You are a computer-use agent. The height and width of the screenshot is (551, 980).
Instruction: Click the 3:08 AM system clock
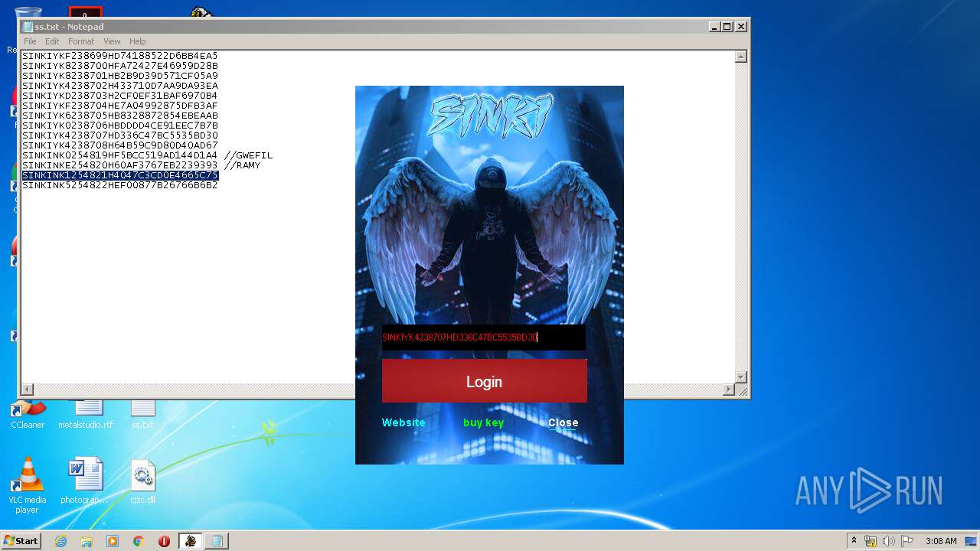pyautogui.click(x=941, y=541)
